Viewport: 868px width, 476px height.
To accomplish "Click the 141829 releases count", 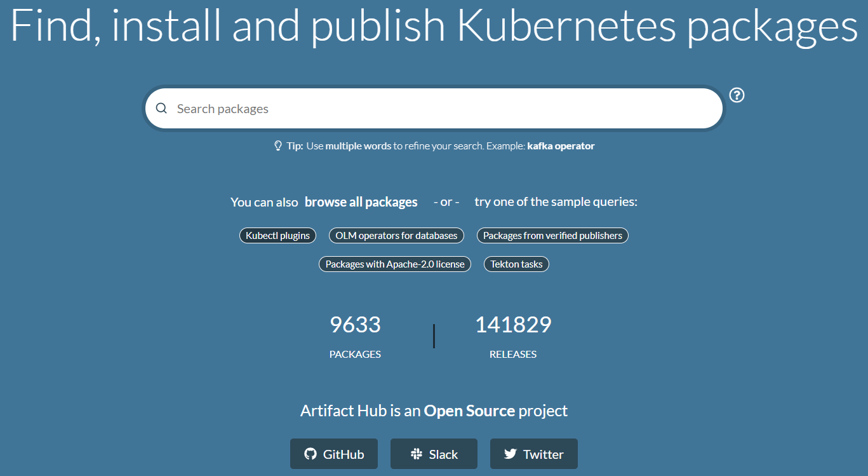I will pos(513,325).
